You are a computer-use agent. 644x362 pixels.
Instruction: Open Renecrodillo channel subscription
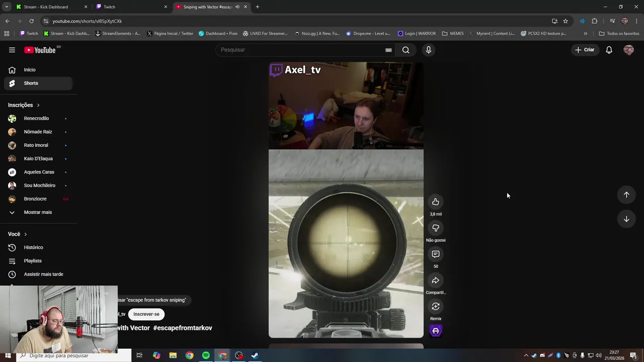coord(38,118)
